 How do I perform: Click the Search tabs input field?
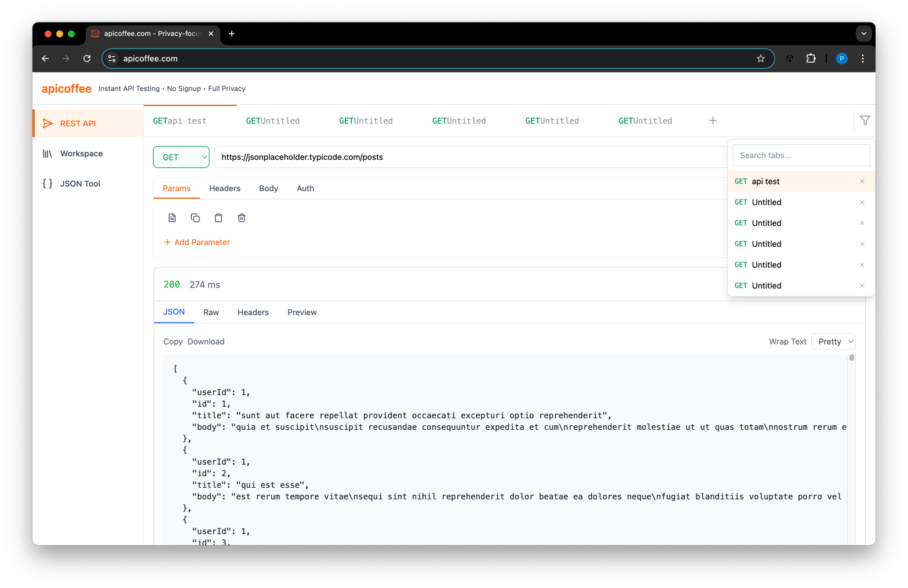coord(801,155)
